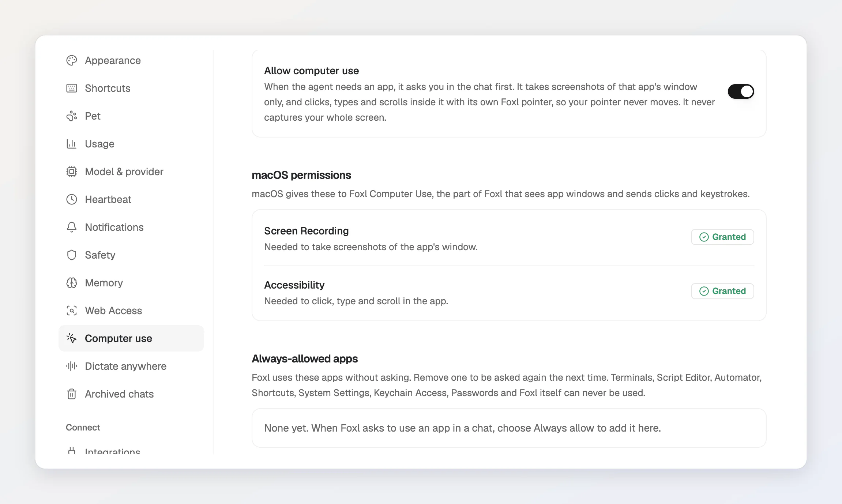The image size is (842, 504).
Task: Click the Heartbeat clock icon
Action: [72, 199]
